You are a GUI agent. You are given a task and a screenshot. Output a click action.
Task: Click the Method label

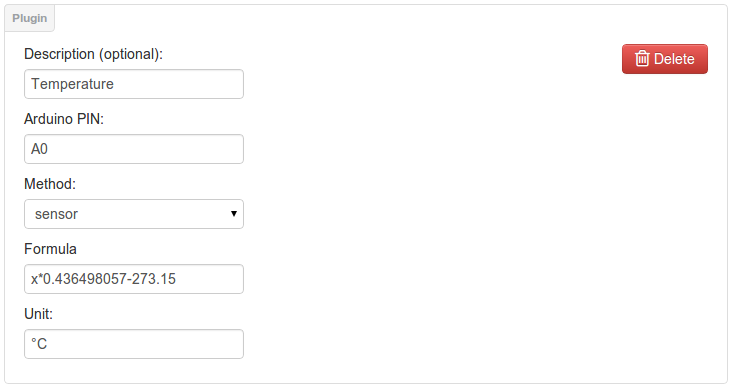50,184
